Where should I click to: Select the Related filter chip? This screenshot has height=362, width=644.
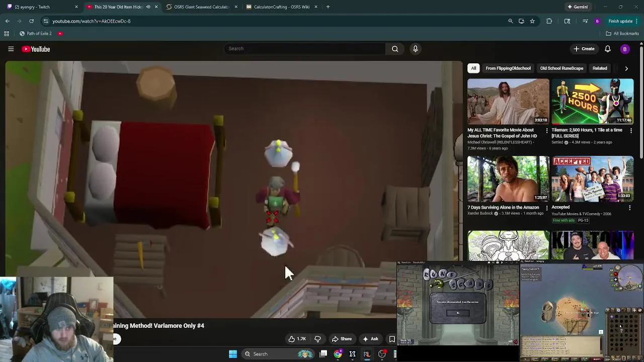(x=600, y=68)
